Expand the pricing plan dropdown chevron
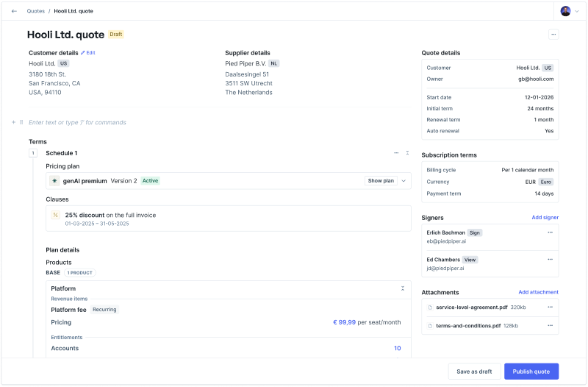This screenshot has width=588, height=387. 404,181
